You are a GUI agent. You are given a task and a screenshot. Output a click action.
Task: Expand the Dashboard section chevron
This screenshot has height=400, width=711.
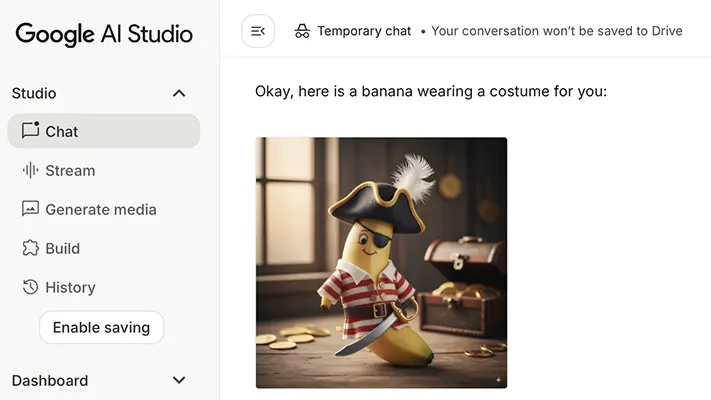coord(179,380)
